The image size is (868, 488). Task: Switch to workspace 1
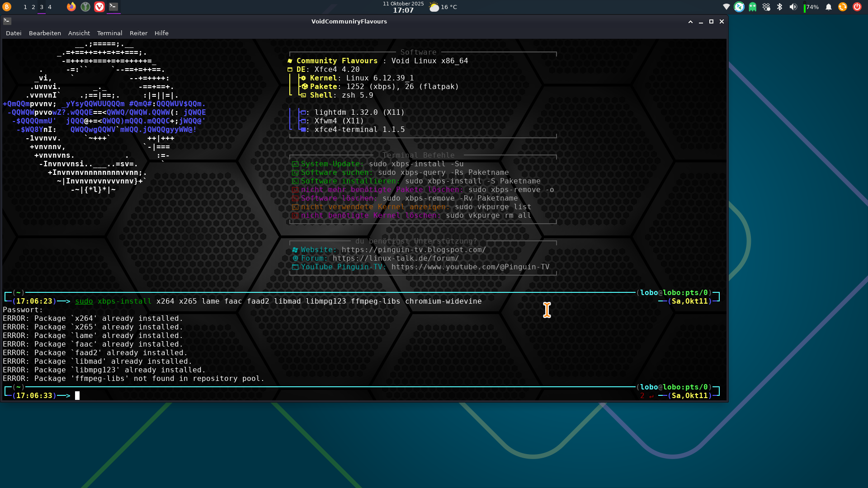pyautogui.click(x=25, y=7)
